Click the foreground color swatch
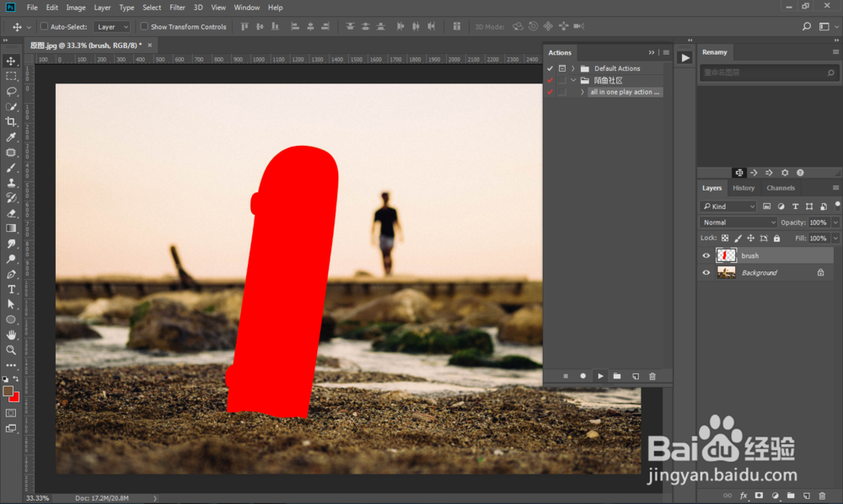The width and height of the screenshot is (843, 504). coord(8,391)
